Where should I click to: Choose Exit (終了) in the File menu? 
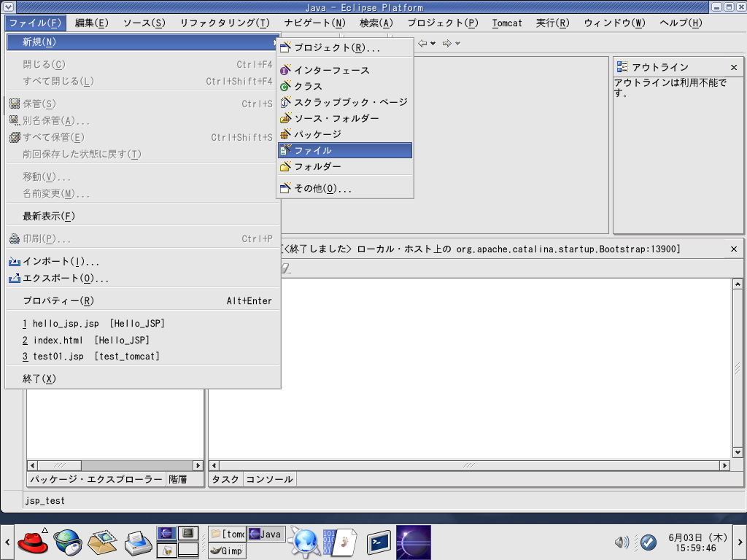pyautogui.click(x=143, y=379)
